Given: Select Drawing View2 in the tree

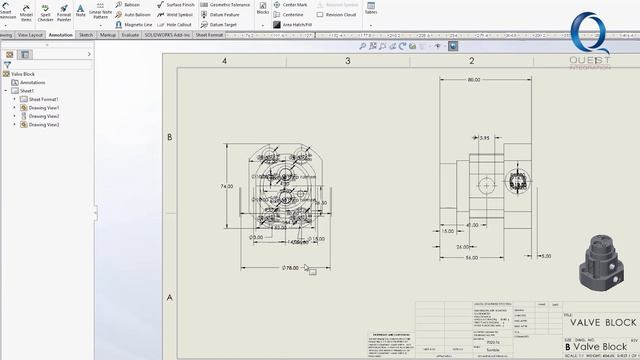Looking at the screenshot, I should point(40,116).
